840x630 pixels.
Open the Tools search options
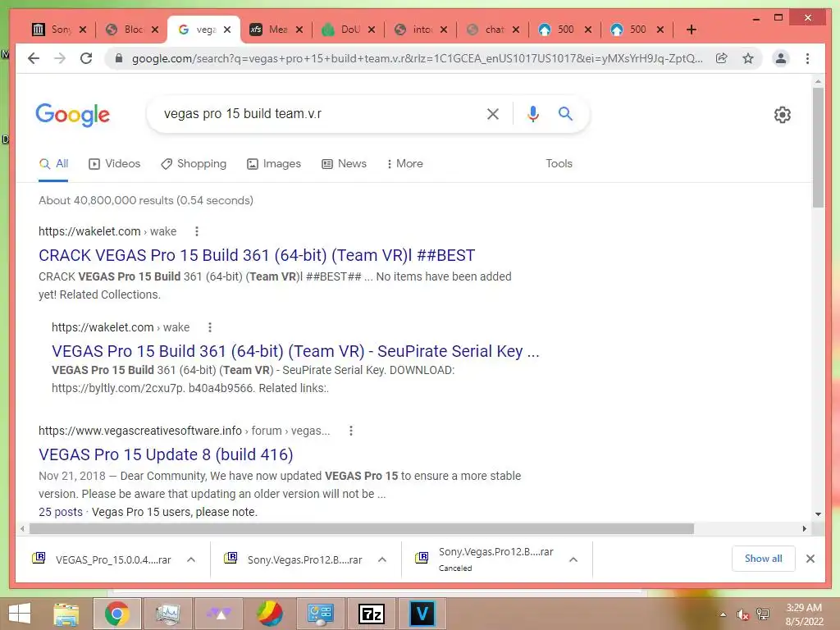point(559,163)
